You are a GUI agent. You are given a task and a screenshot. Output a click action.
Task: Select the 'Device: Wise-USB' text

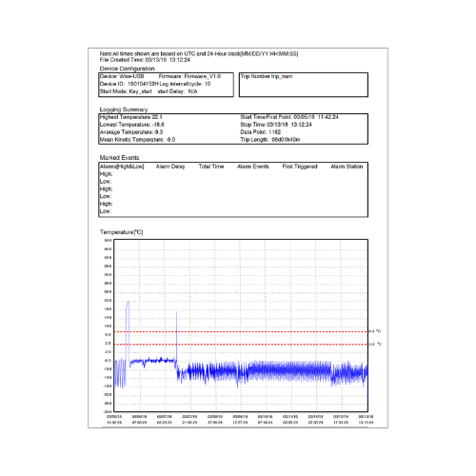tap(122, 76)
